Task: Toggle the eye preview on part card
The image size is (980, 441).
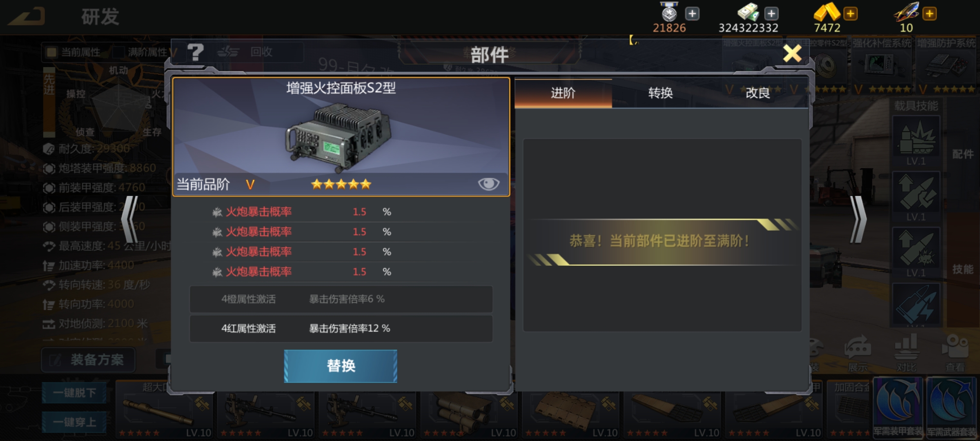Action: tap(488, 184)
